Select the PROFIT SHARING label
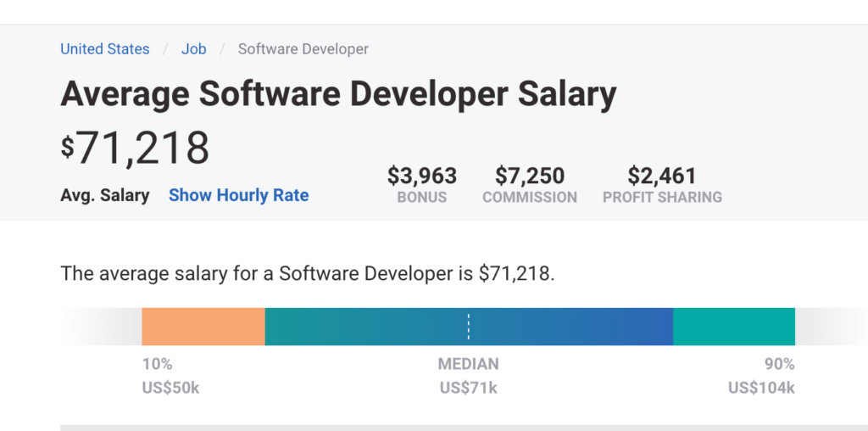 (662, 197)
